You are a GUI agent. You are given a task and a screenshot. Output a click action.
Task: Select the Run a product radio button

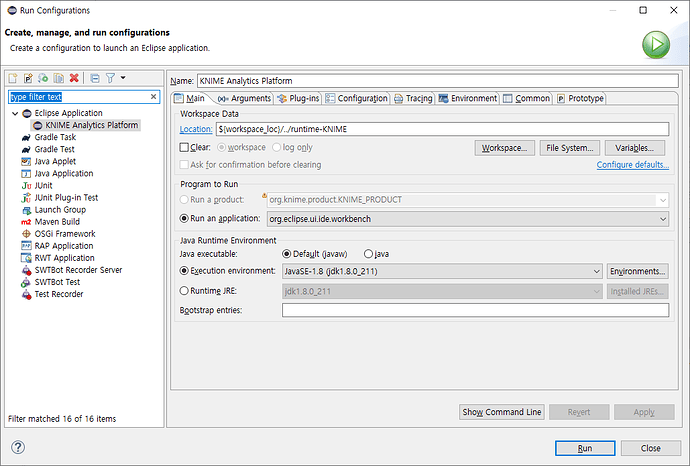click(x=184, y=200)
